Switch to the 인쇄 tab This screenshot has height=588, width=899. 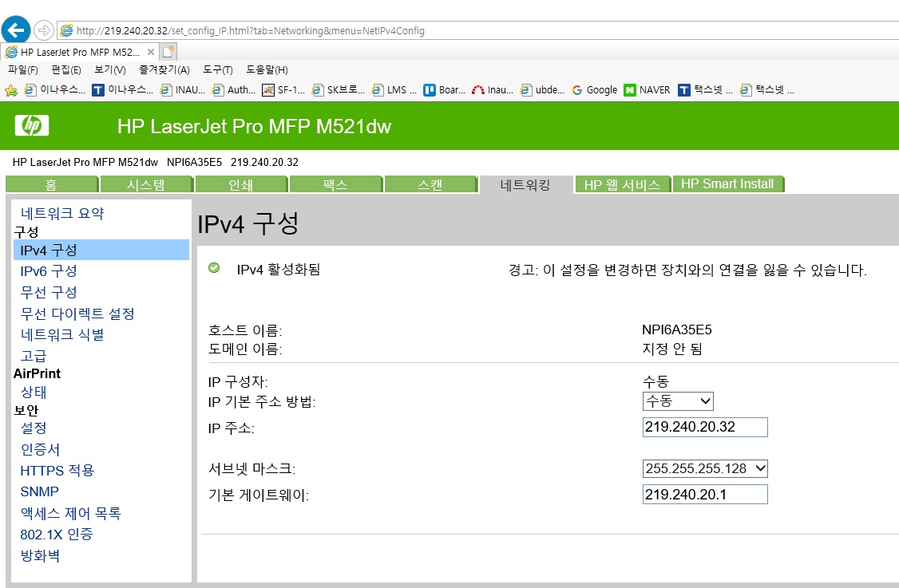pos(241,184)
